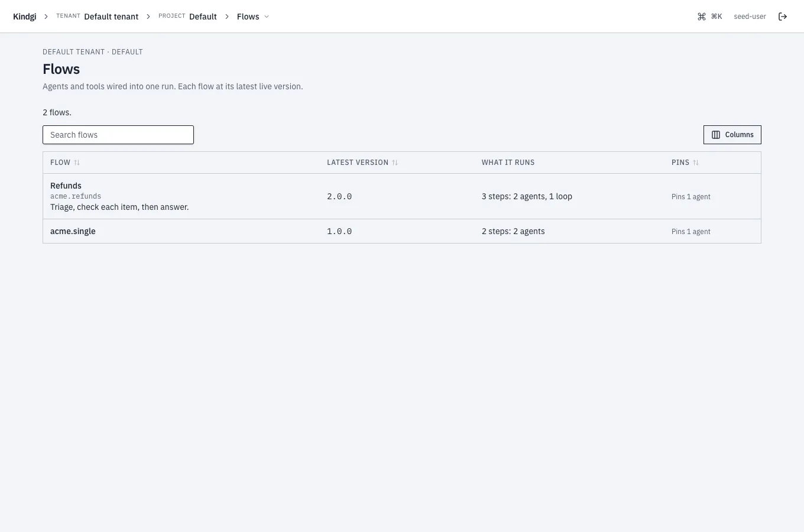
Task: Click 'Triage, check each item, then answer.' description
Action: (x=119, y=207)
